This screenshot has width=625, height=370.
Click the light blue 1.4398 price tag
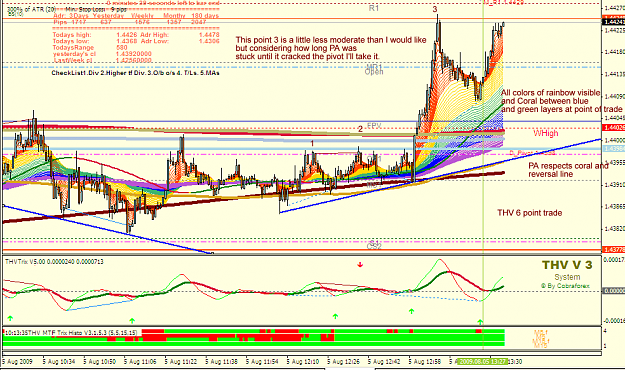point(613,149)
